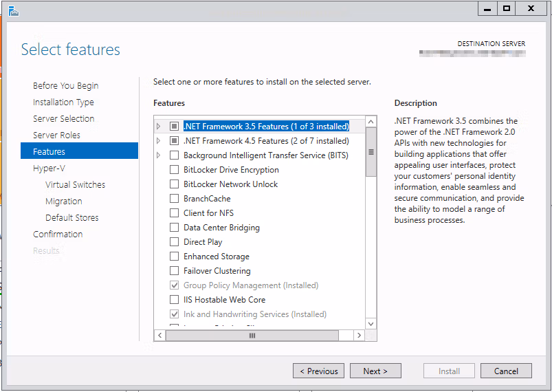Viewport: 552px width, 392px height.
Task: Open the Migration step
Action: pyautogui.click(x=64, y=202)
